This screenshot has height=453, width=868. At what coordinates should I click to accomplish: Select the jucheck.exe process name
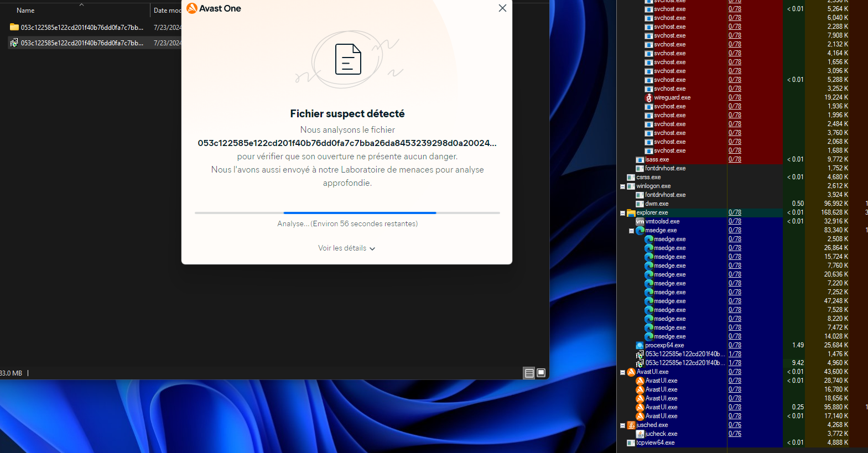[661, 434]
